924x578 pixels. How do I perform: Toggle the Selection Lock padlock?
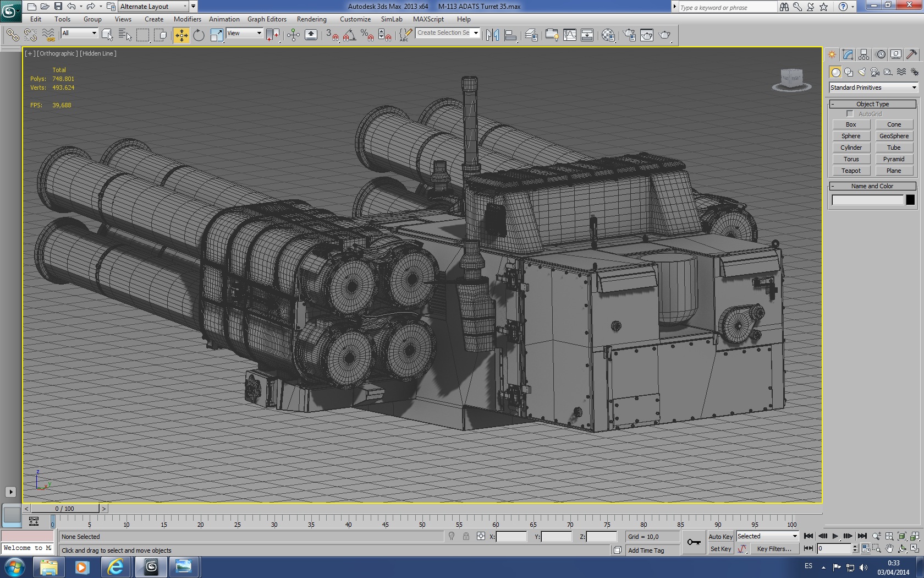point(466,536)
